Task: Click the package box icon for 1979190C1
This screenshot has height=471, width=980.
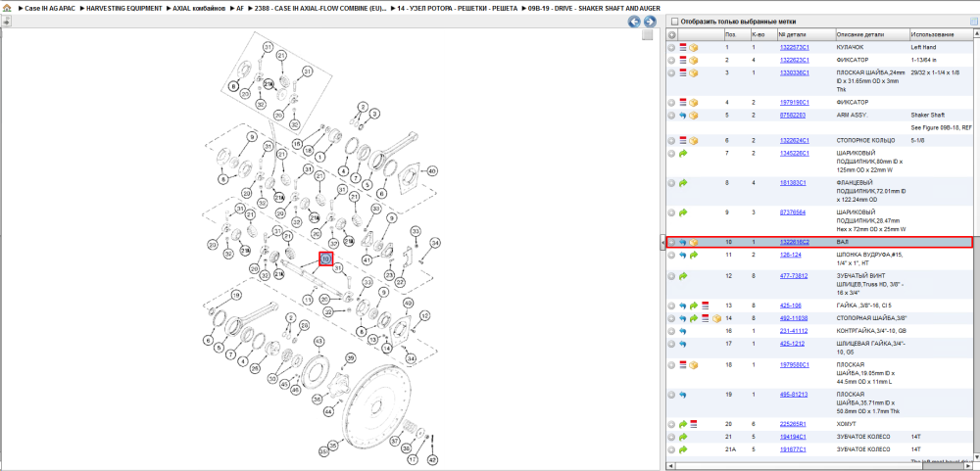Action: [x=694, y=103]
